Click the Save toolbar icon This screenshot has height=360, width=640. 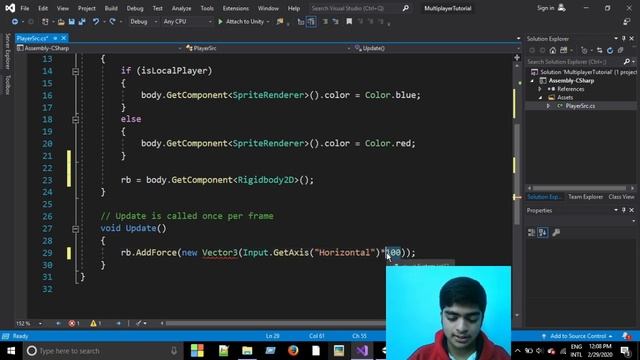(71, 22)
